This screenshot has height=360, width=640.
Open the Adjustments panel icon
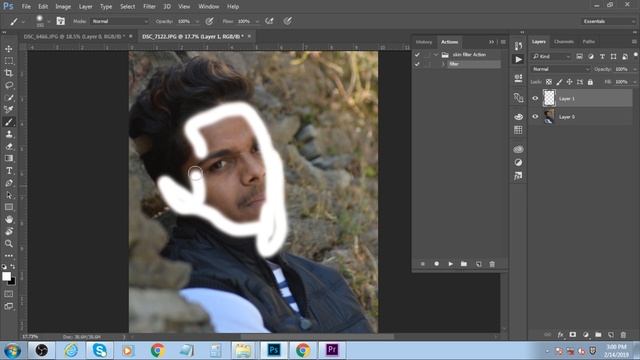click(518, 162)
